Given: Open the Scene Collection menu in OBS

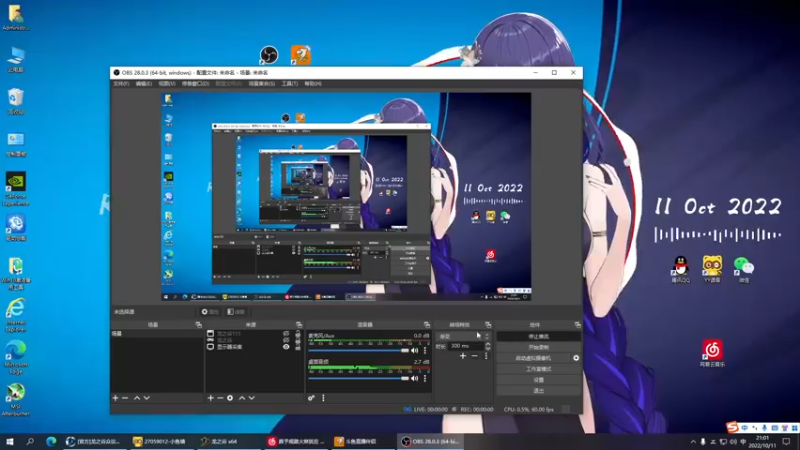Looking at the screenshot, I should tap(262, 84).
